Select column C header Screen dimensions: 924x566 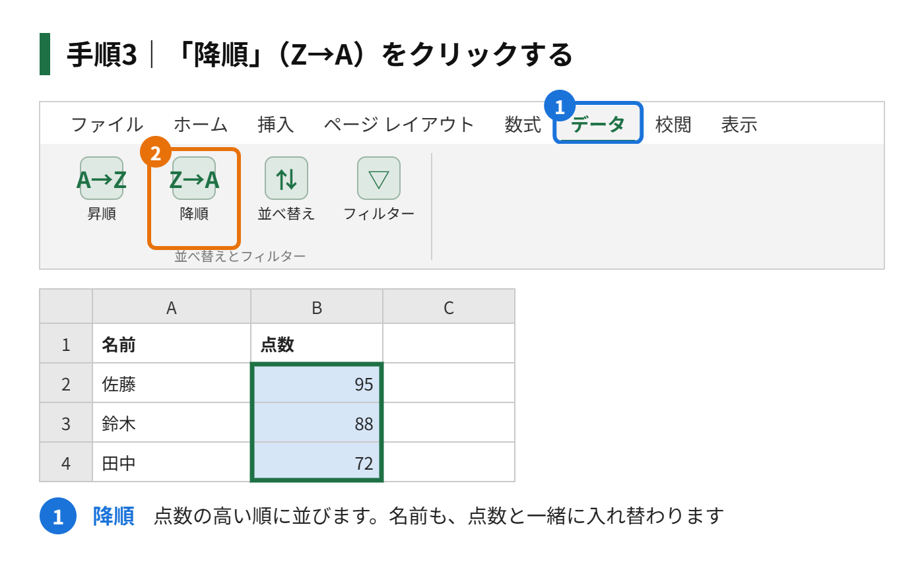click(x=449, y=306)
